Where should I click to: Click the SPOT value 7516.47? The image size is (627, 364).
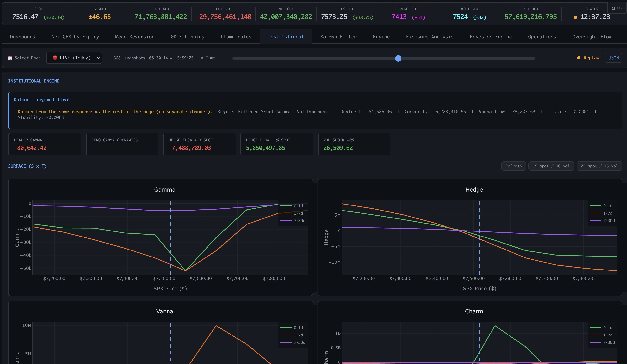pos(25,17)
